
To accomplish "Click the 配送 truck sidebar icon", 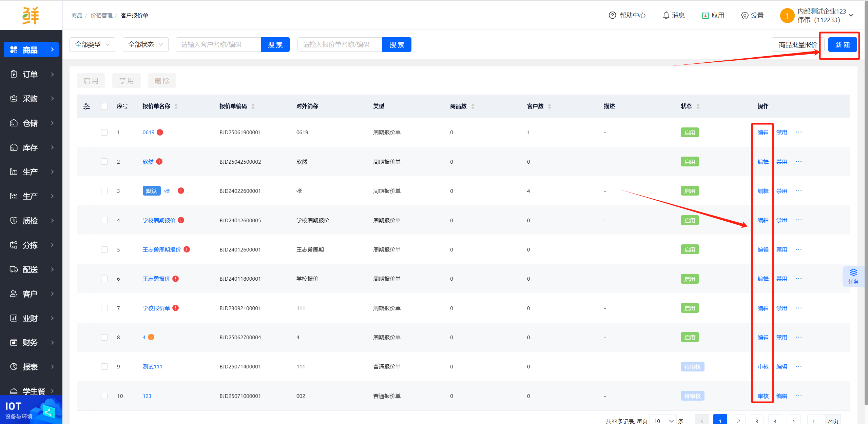I will (14, 269).
